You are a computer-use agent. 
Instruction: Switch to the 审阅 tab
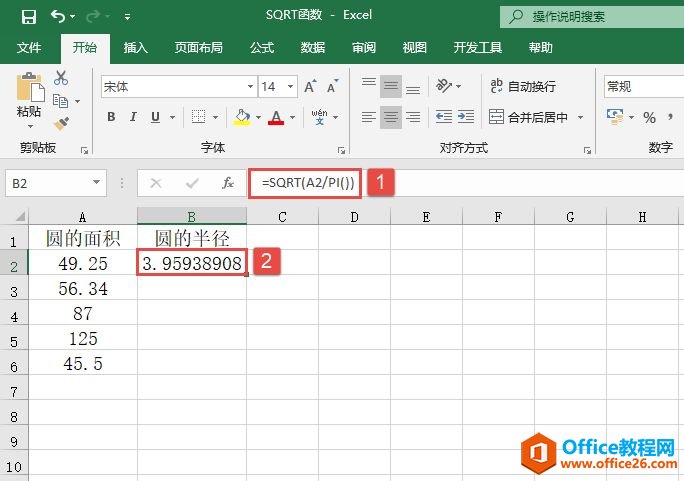363,48
